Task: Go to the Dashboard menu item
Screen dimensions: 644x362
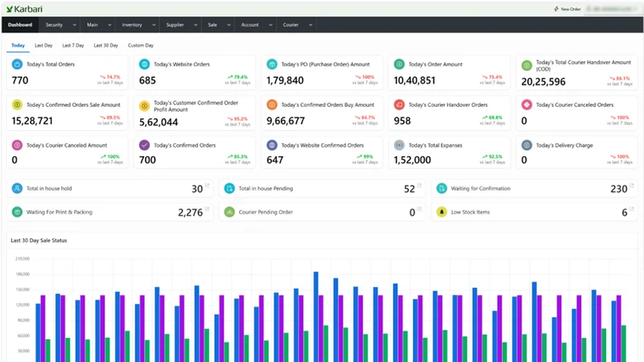Action: 20,25
